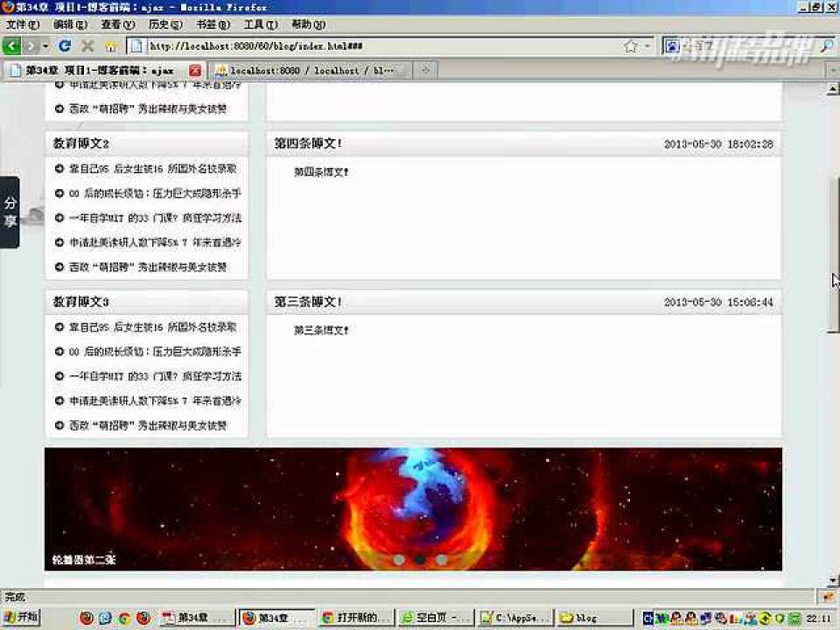Open the list-all-tabs dropdown at the tab bar's right end
The width and height of the screenshot is (840, 630).
click(x=833, y=70)
